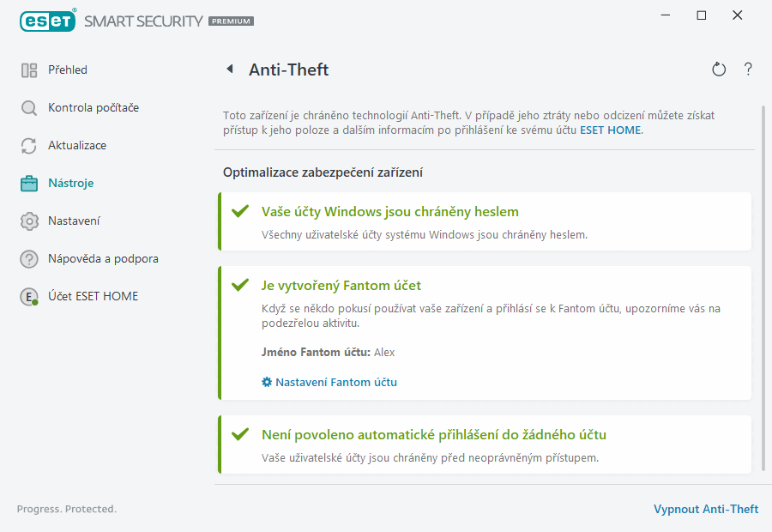The image size is (772, 532).
Task: Select Kontrola počítače menu item
Action: pyautogui.click(x=93, y=108)
